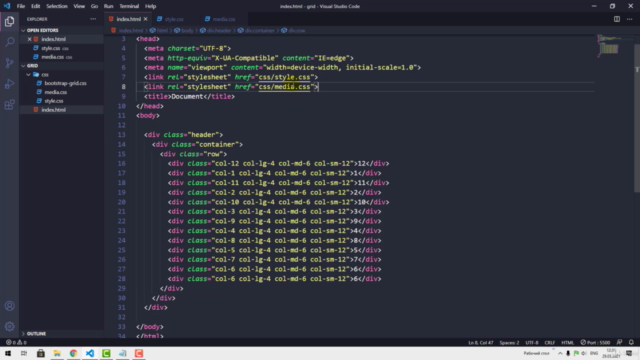Open Microsoft Store from taskbar
The width and height of the screenshot is (640, 360).
[x=40, y=353]
